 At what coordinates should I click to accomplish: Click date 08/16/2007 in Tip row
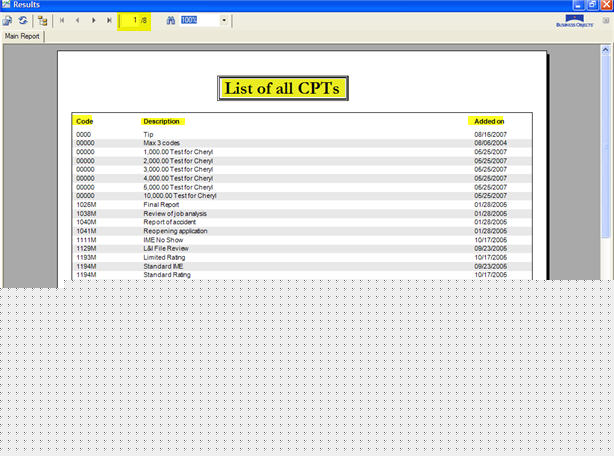tap(491, 134)
